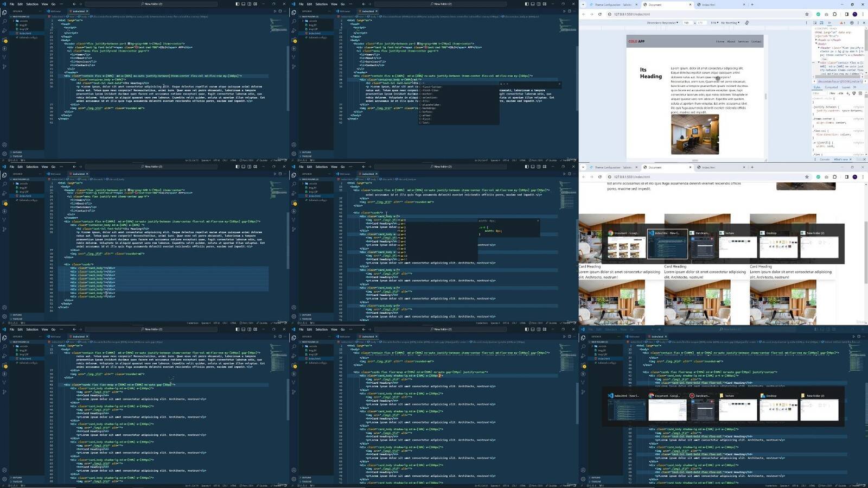The image size is (868, 488).
Task: Add new style rule with plus icon
Action: (x=849, y=93)
